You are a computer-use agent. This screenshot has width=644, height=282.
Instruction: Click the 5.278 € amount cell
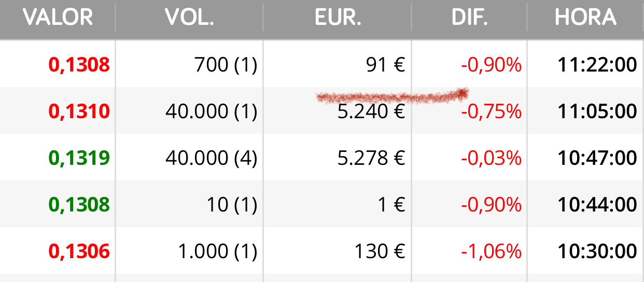[x=371, y=158]
